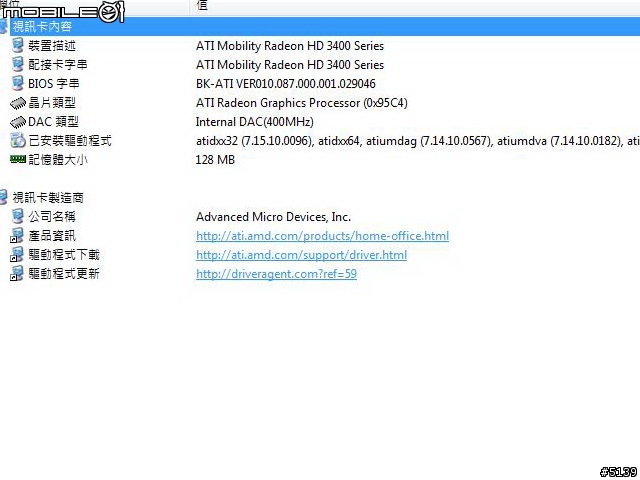Select the 產品資訊 row label
640x480 pixels.
[x=52, y=236]
